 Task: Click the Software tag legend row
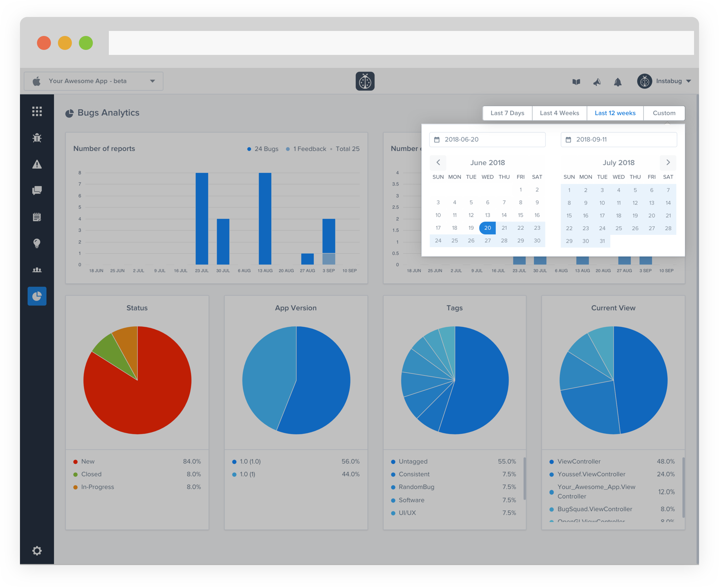(453, 500)
